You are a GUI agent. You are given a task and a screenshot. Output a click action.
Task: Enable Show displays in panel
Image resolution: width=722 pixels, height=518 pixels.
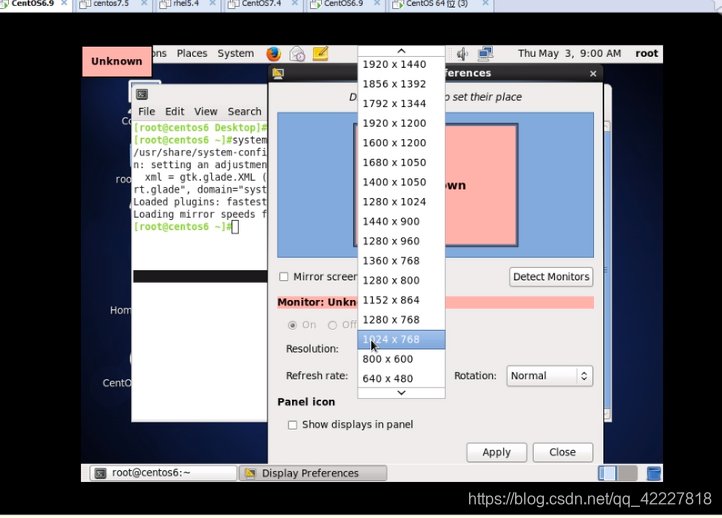click(x=292, y=425)
